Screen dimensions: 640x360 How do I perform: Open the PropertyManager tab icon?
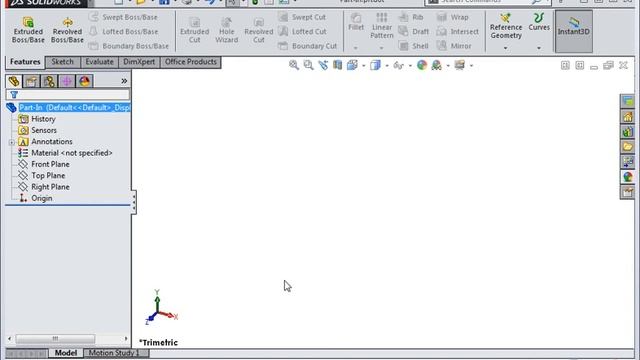(31, 81)
